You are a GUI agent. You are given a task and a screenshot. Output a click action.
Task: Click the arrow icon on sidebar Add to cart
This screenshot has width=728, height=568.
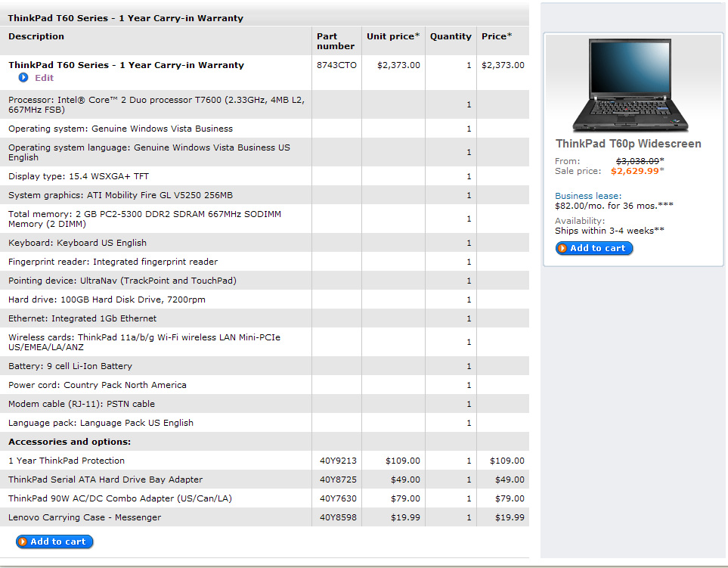click(562, 248)
